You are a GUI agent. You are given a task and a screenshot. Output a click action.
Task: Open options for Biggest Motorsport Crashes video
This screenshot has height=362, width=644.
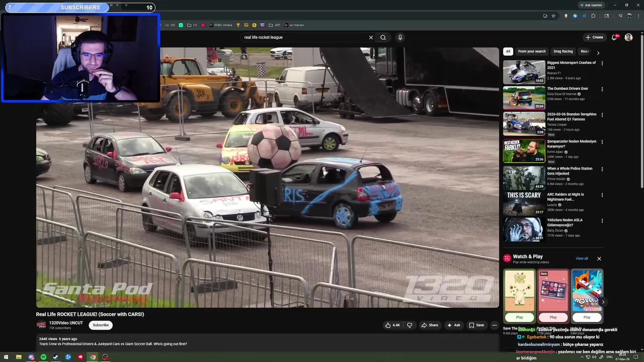coord(602,63)
